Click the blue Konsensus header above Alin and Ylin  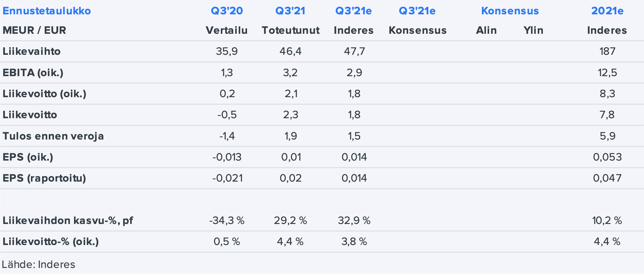[510, 11]
